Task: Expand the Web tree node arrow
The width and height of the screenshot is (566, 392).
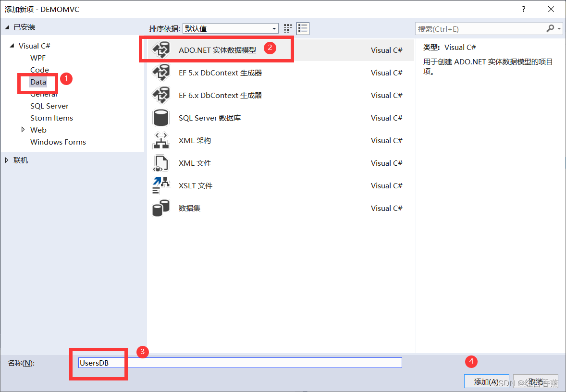Action: point(23,130)
